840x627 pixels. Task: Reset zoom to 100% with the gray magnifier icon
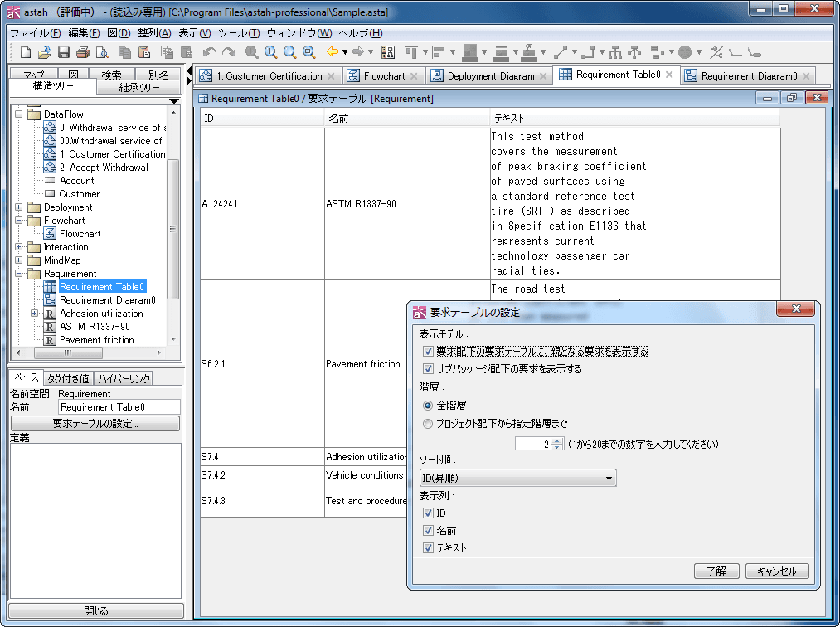point(251,52)
